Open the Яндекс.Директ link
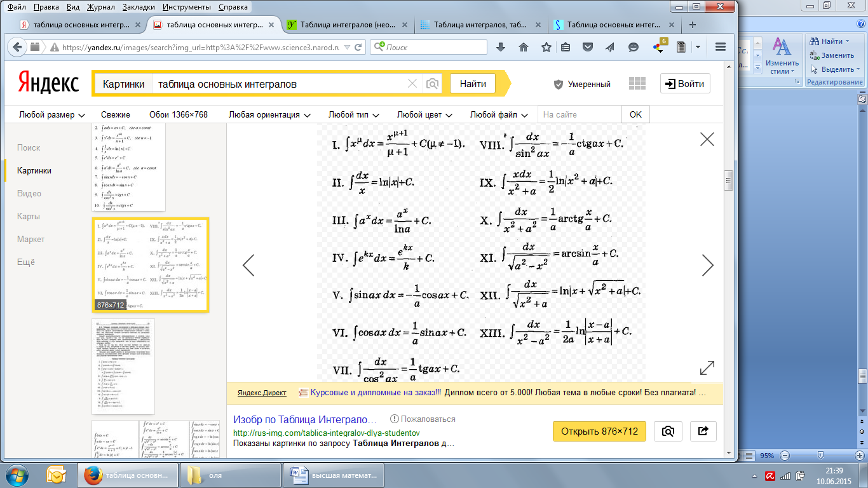868x488 pixels. (x=262, y=393)
